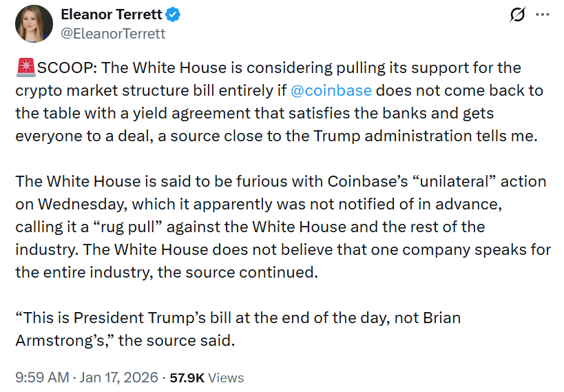The width and height of the screenshot is (564, 392).
Task: Click the Jan 17, 2026 date
Action: click(119, 378)
